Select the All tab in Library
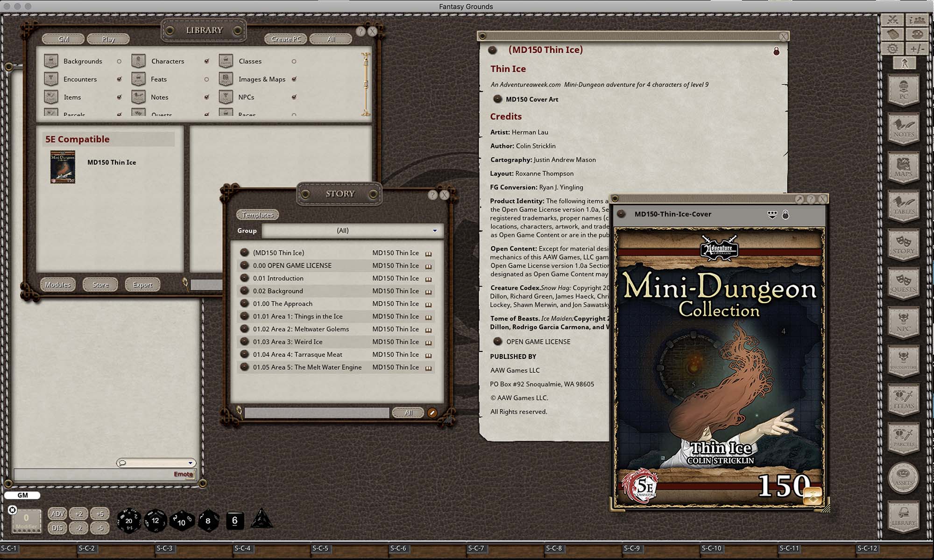Image resolution: width=934 pixels, height=560 pixels. (331, 39)
